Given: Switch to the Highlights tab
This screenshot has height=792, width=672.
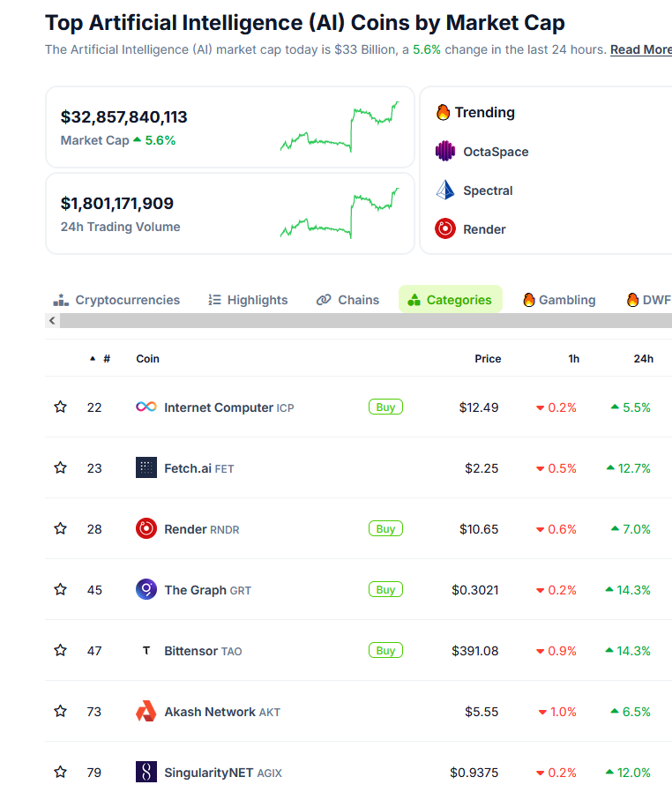Looking at the screenshot, I should coord(248,300).
